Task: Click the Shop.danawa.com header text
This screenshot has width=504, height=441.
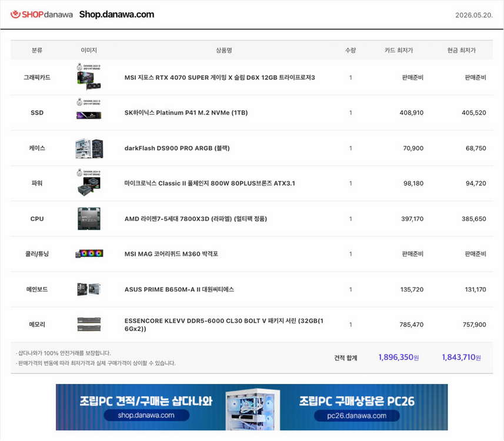Action: (116, 15)
